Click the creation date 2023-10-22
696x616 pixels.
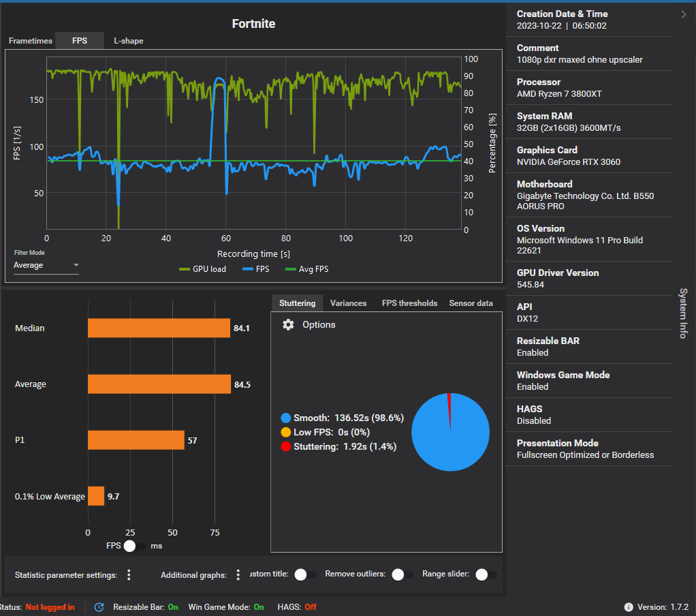pos(539,26)
